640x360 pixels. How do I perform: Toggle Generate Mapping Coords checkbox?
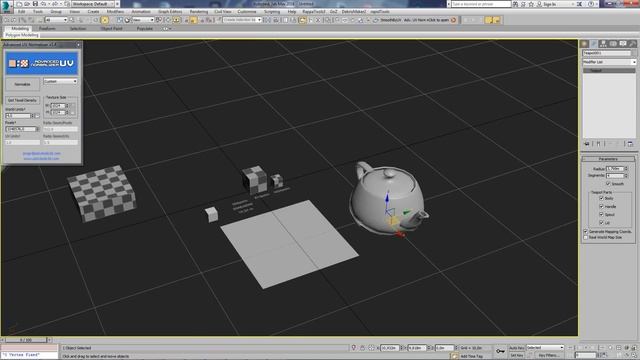click(586, 231)
